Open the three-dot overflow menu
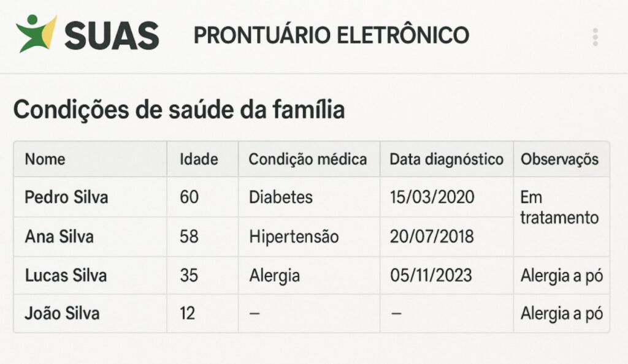Viewport: 628px width, 364px height. pos(594,36)
